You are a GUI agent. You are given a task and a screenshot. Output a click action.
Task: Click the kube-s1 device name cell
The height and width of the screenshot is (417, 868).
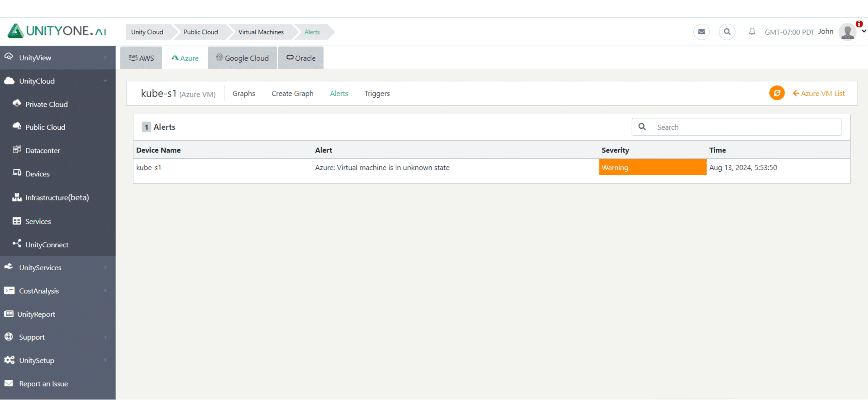tap(149, 167)
